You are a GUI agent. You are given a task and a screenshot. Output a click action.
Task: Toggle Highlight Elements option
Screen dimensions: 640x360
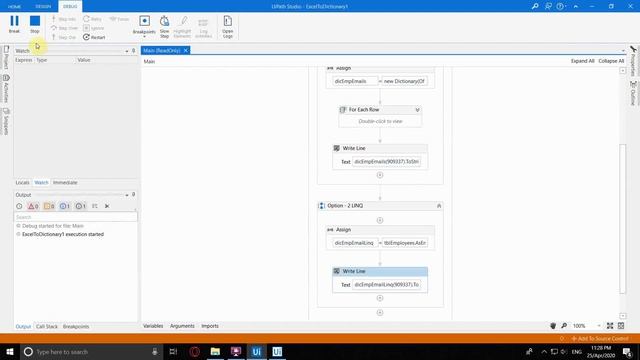click(x=182, y=27)
